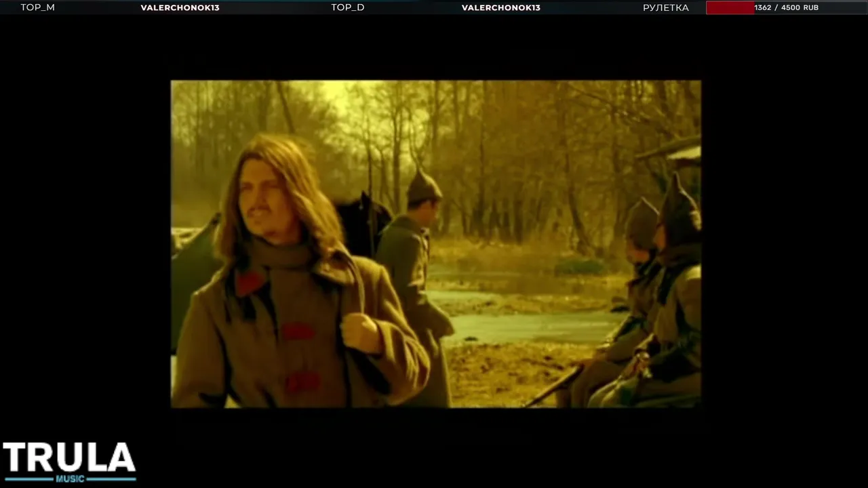Click the VALERCHONOK13 name next to TOP_M

(180, 7)
